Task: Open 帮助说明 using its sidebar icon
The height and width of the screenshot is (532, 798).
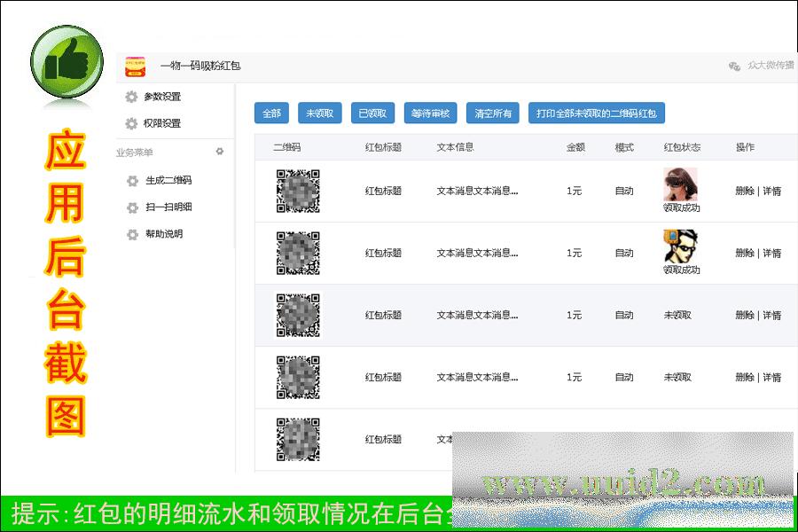Action: tap(132, 234)
